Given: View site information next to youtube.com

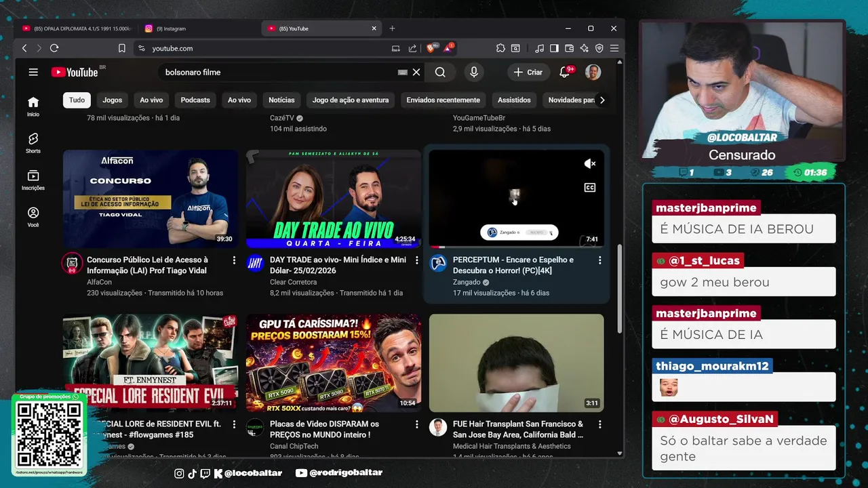Looking at the screenshot, I should pos(141,48).
